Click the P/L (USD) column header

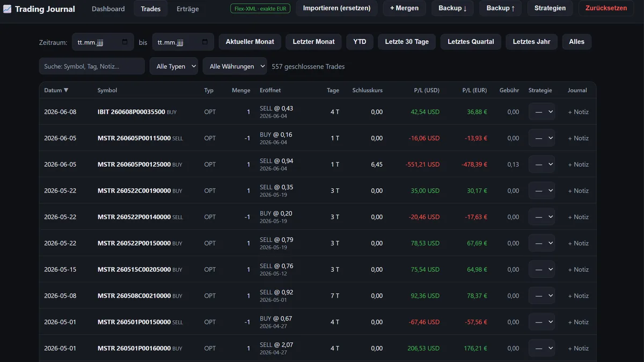pos(427,90)
